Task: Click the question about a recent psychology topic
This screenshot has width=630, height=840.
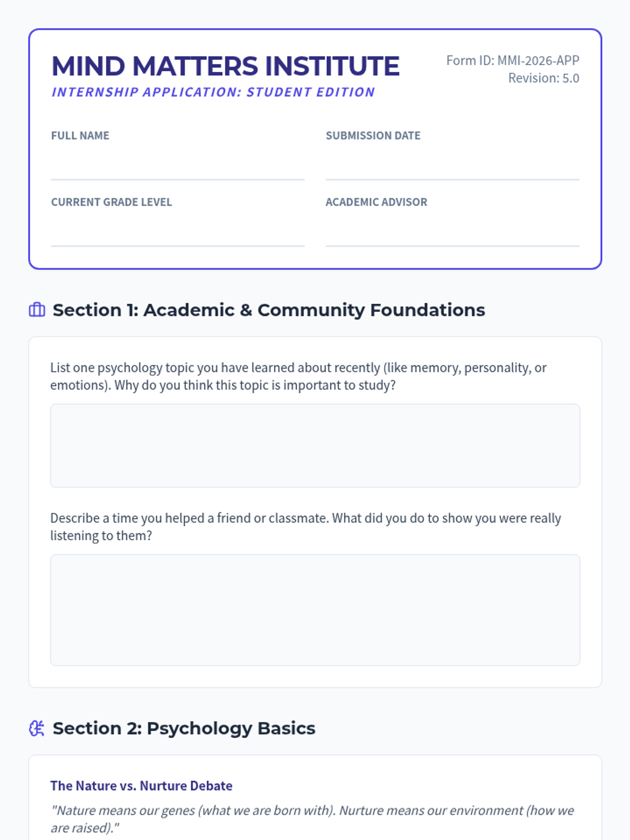Action: click(x=298, y=376)
